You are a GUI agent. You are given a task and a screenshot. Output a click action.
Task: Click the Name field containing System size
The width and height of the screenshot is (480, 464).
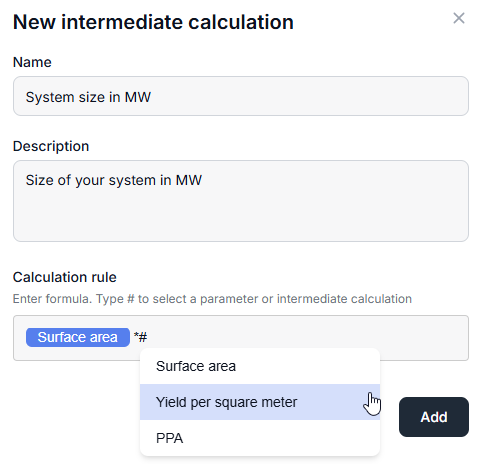click(x=241, y=96)
